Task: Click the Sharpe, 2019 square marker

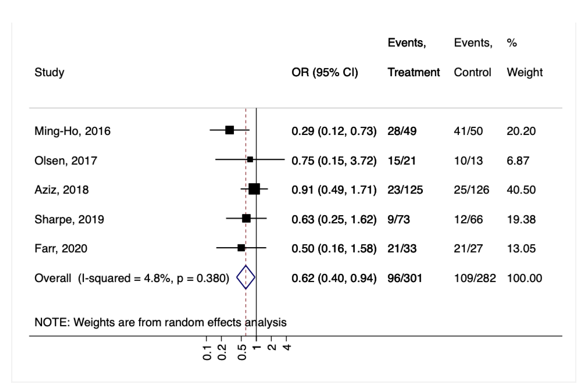Action: tap(246, 219)
